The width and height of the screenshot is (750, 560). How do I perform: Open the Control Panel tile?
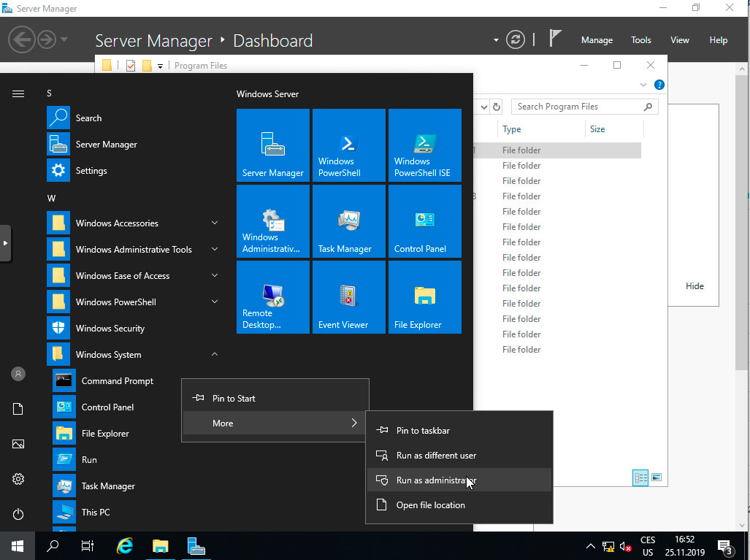(424, 221)
